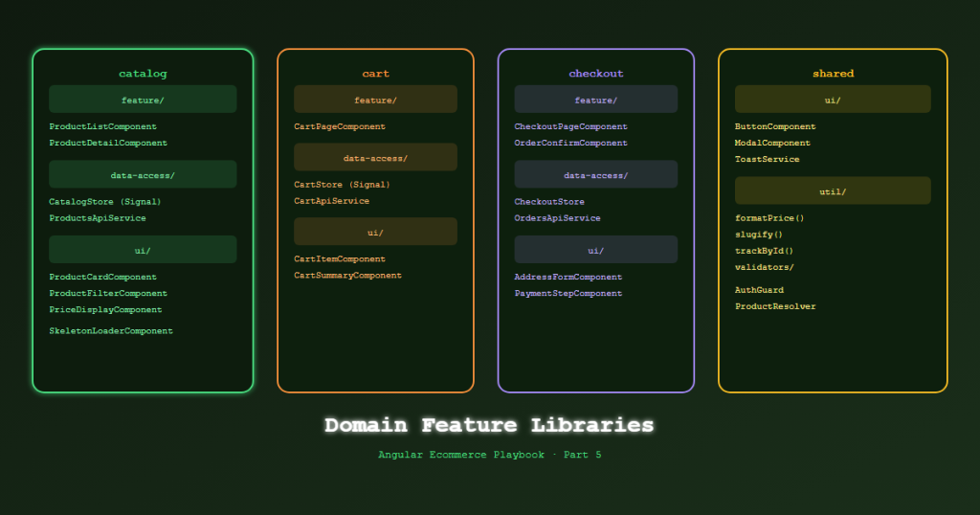Image resolution: width=980 pixels, height=515 pixels.
Task: Select the feature/ folder in catalog
Action: point(143,100)
